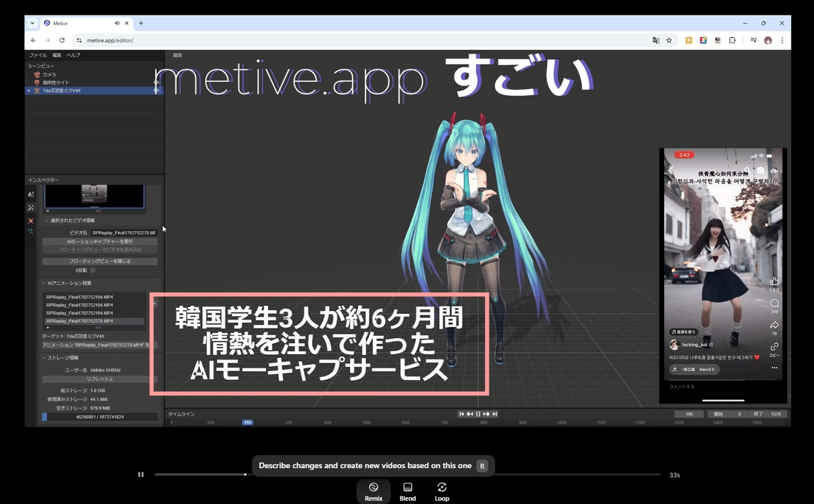Viewport: 814px width, 504px height.
Task: Select the Blend icon at the bottom
Action: 407,488
